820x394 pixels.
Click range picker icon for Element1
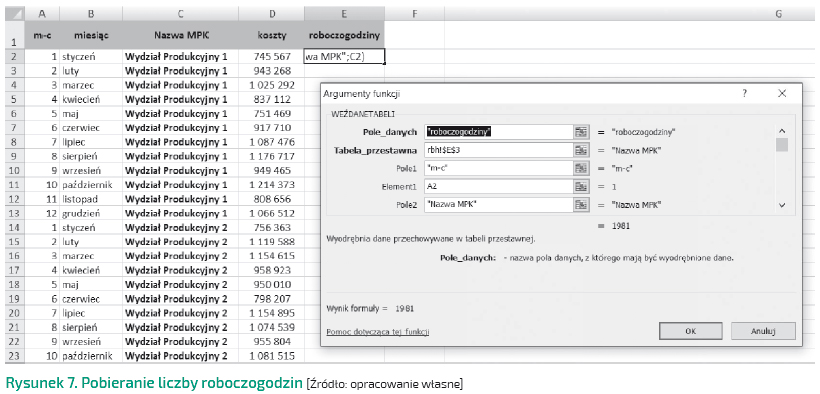(581, 186)
